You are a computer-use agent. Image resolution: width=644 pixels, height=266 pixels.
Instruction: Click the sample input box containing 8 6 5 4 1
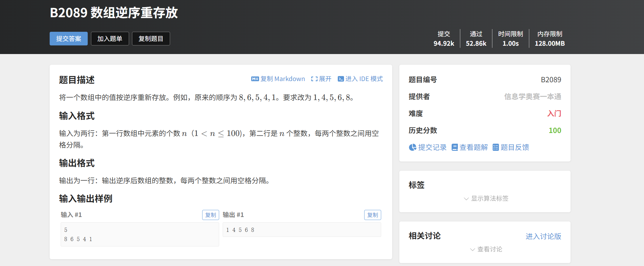[x=140, y=235]
